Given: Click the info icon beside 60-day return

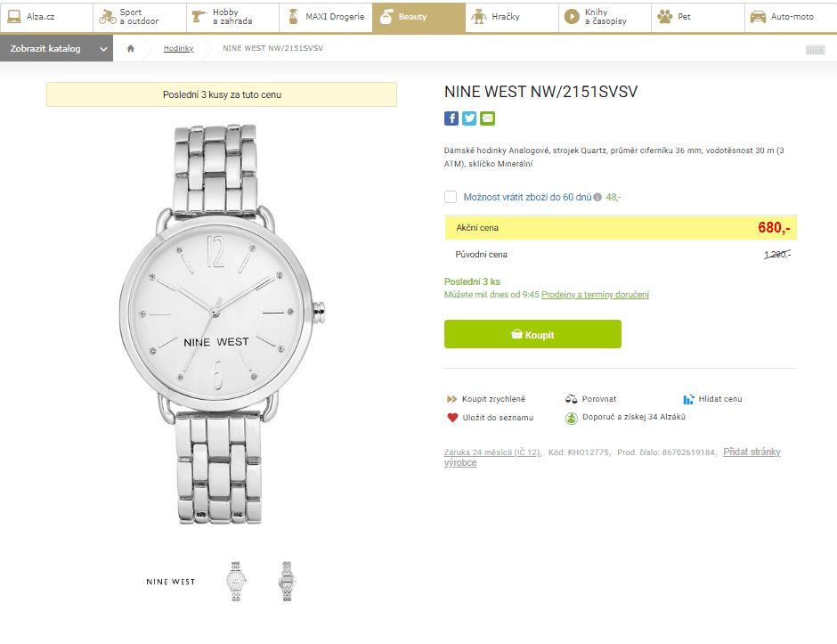Looking at the screenshot, I should pyautogui.click(x=597, y=198).
